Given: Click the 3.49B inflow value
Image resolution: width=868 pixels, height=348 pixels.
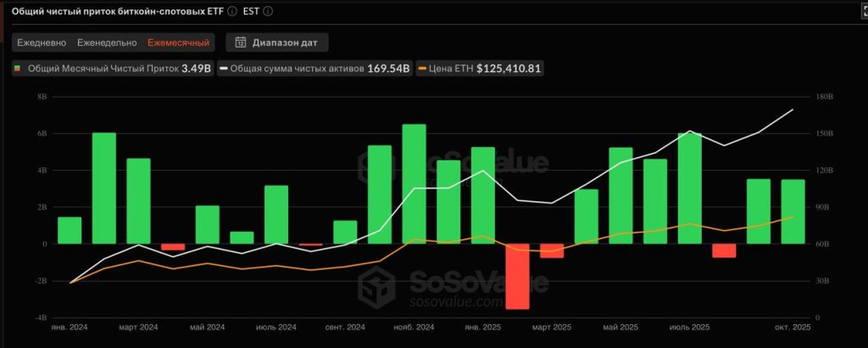Looking at the screenshot, I should pos(196,69).
